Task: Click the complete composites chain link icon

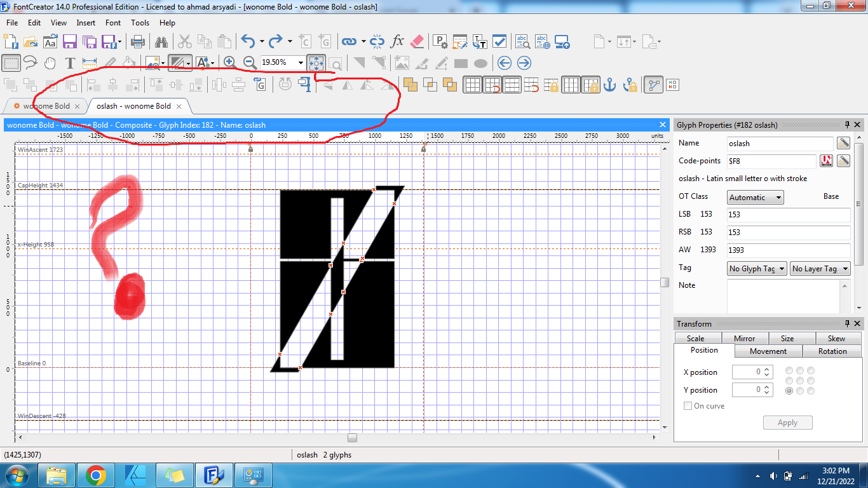Action: pos(349,41)
